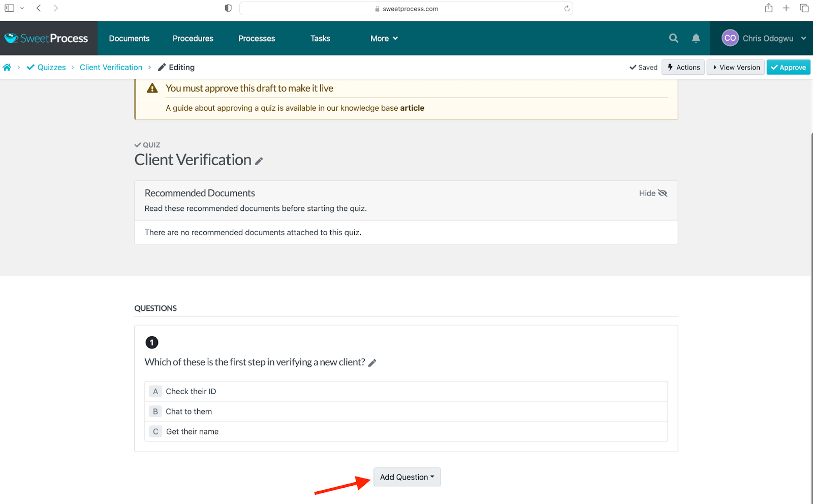
Task: Click pencil icon beside question one
Action: click(x=372, y=363)
